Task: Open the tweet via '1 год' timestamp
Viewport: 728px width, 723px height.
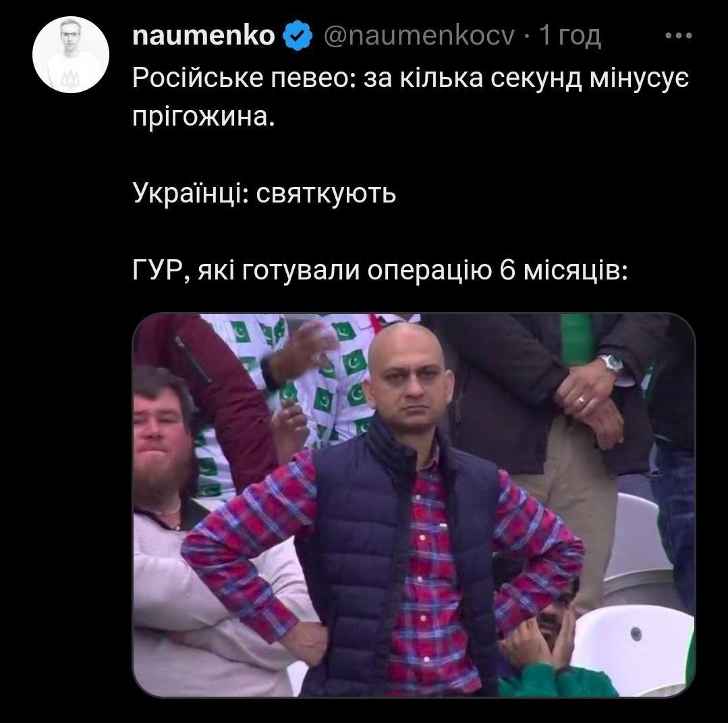Action: coord(570,36)
